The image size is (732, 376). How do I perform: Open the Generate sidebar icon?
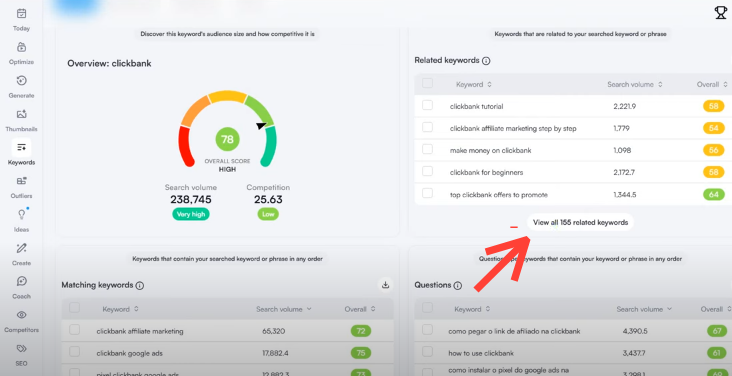pos(21,81)
